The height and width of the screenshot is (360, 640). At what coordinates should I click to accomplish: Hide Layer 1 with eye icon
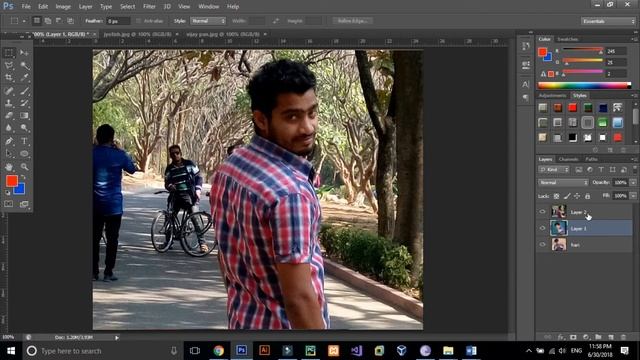click(x=542, y=228)
